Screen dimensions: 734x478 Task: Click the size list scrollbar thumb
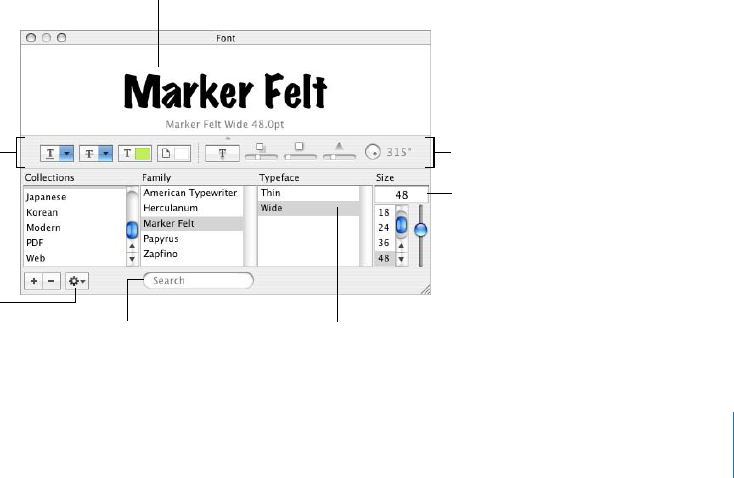pyautogui.click(x=402, y=225)
